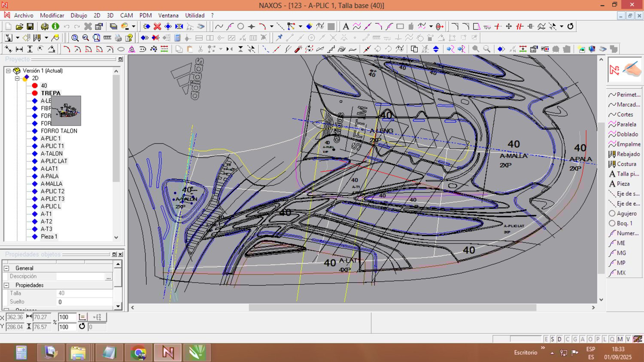Click the printer icon in toolbar
Screen dimensions: 644x362
point(118,38)
